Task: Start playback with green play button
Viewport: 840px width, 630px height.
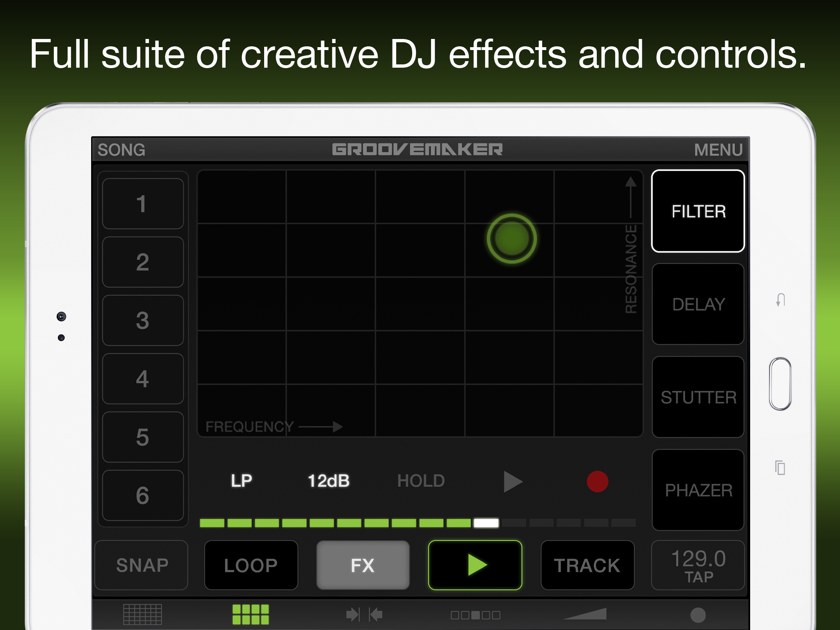Action: (475, 565)
